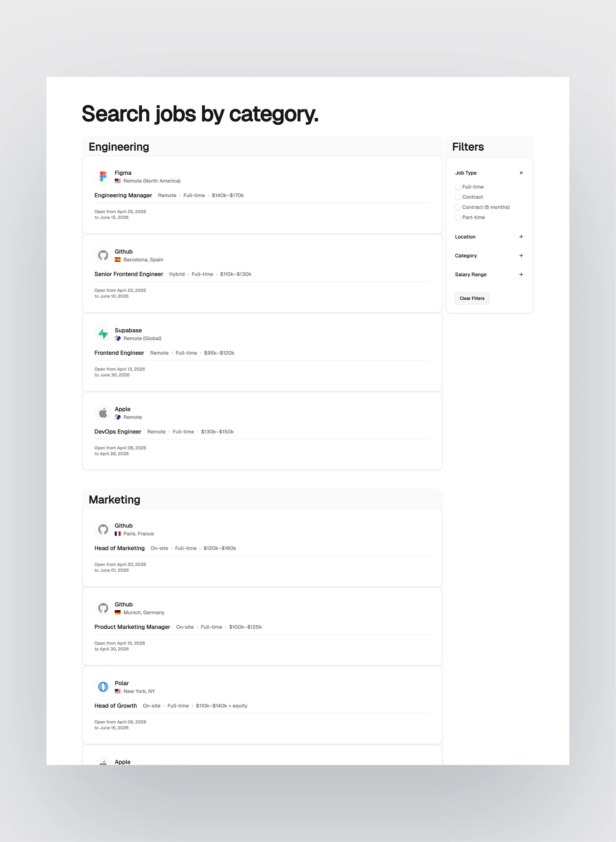This screenshot has height=842, width=616.
Task: Open the Marketing category section header
Action: (x=114, y=499)
